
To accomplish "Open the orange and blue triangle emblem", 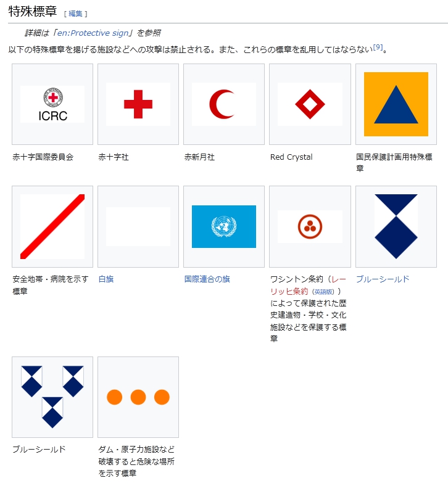I will pyautogui.click(x=396, y=104).
